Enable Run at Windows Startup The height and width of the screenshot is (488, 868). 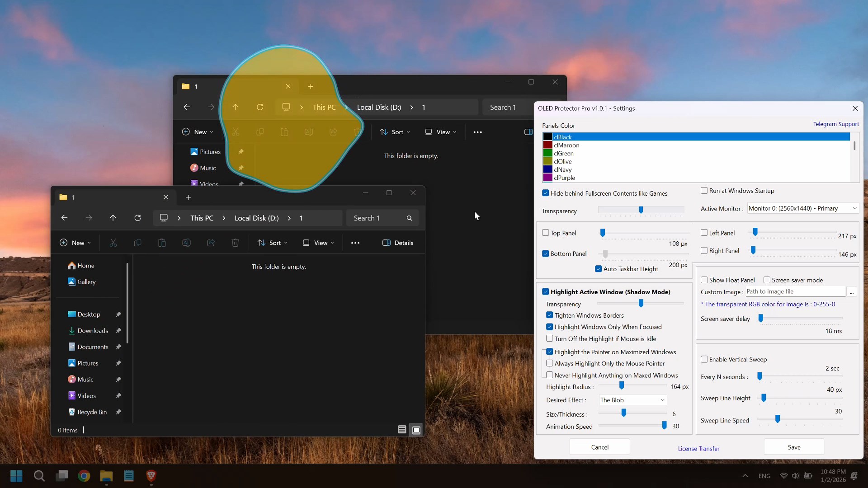coord(704,191)
